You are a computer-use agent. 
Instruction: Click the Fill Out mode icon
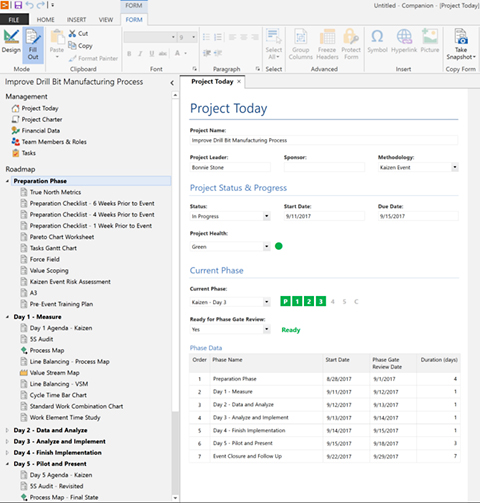(33, 45)
